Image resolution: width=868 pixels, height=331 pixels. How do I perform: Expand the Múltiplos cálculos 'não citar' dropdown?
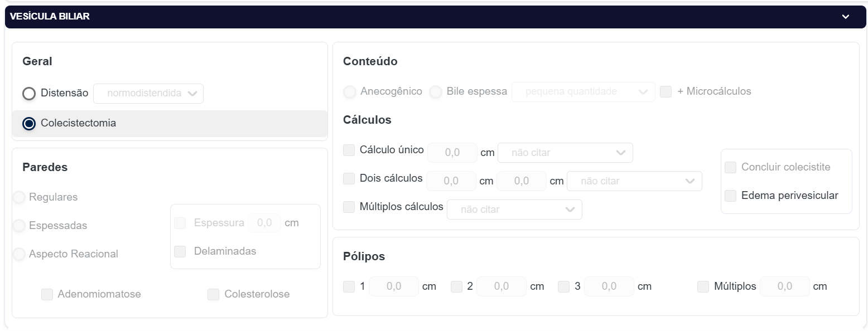point(514,210)
